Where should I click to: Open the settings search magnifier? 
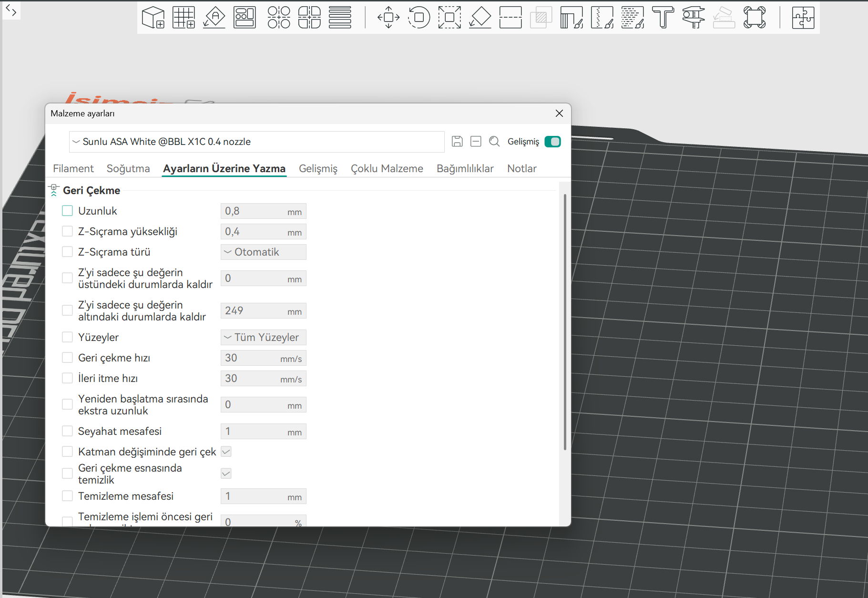point(494,141)
